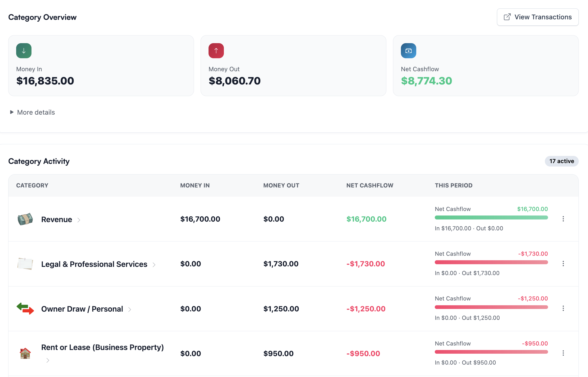This screenshot has width=588, height=377.
Task: Open the Rent or Lease row three-dot menu
Action: (x=563, y=353)
